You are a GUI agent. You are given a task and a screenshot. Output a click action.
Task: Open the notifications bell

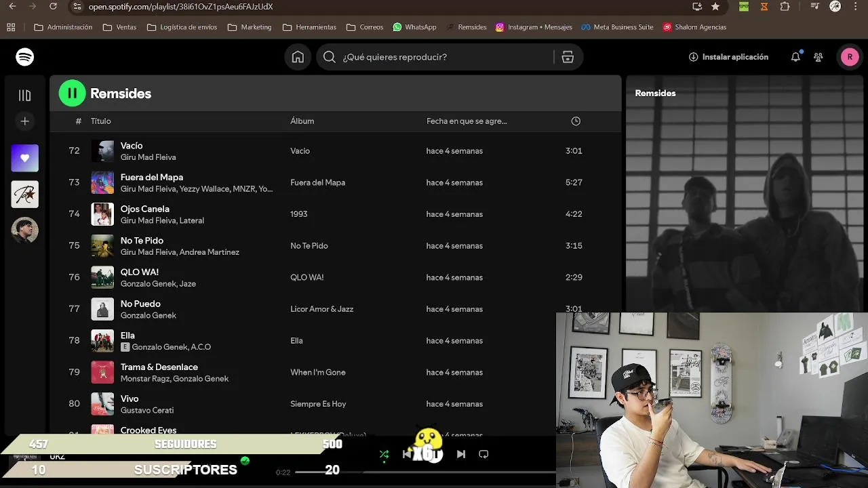tap(795, 57)
